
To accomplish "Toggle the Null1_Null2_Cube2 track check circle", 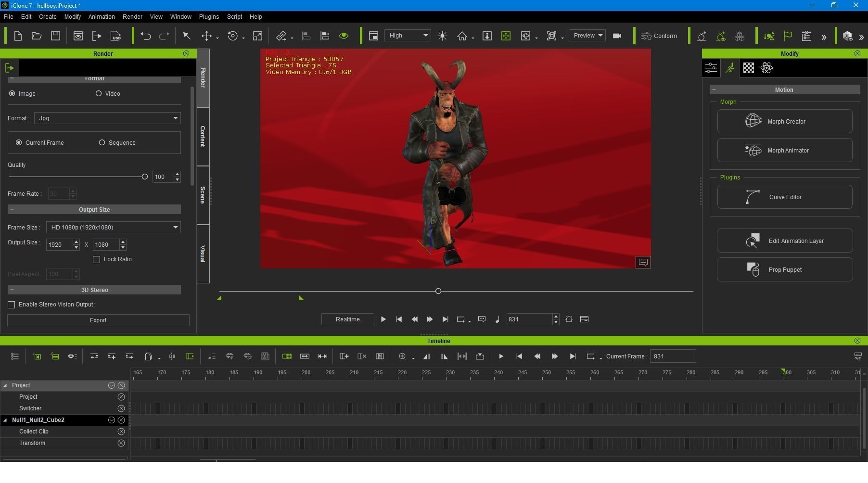I will pos(112,420).
